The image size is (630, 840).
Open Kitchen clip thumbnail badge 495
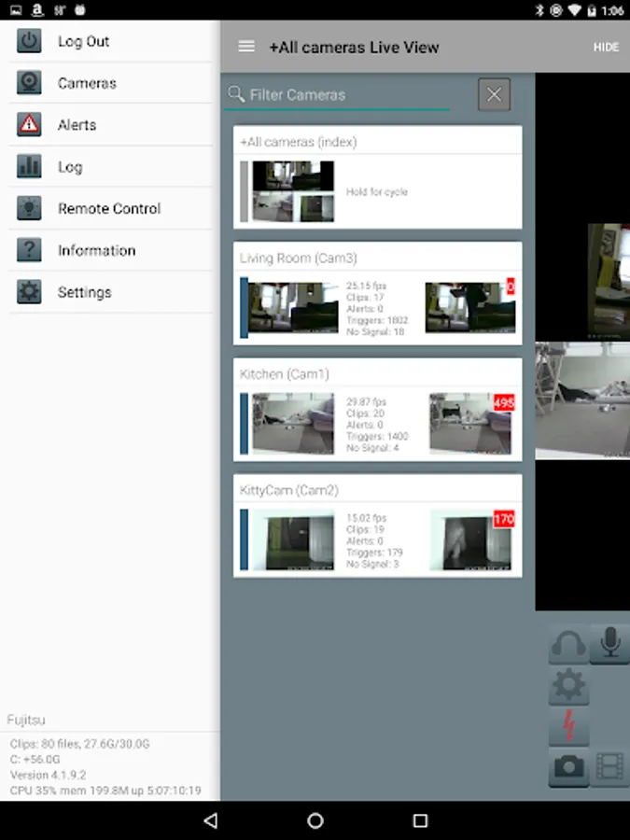pyautogui.click(x=470, y=424)
